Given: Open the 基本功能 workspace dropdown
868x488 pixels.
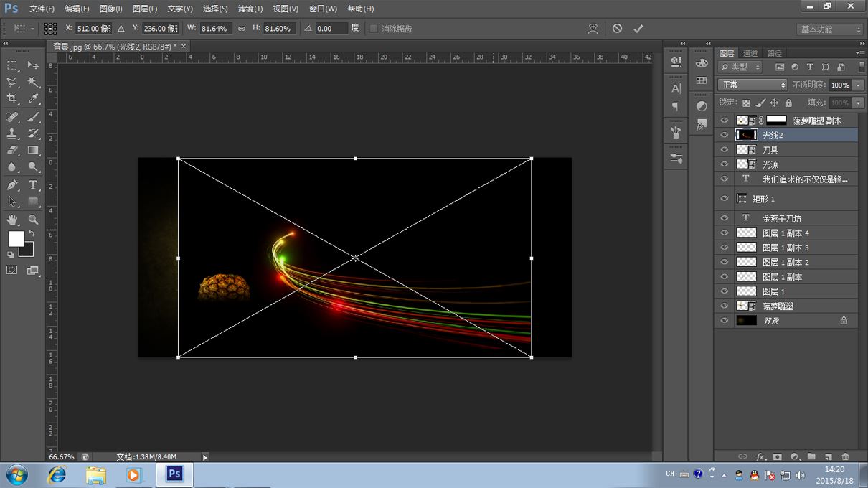Looking at the screenshot, I should (830, 29).
